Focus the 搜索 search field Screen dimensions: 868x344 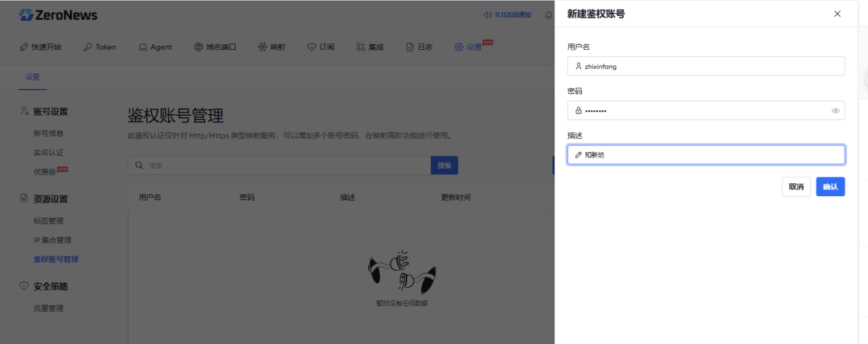click(x=279, y=166)
